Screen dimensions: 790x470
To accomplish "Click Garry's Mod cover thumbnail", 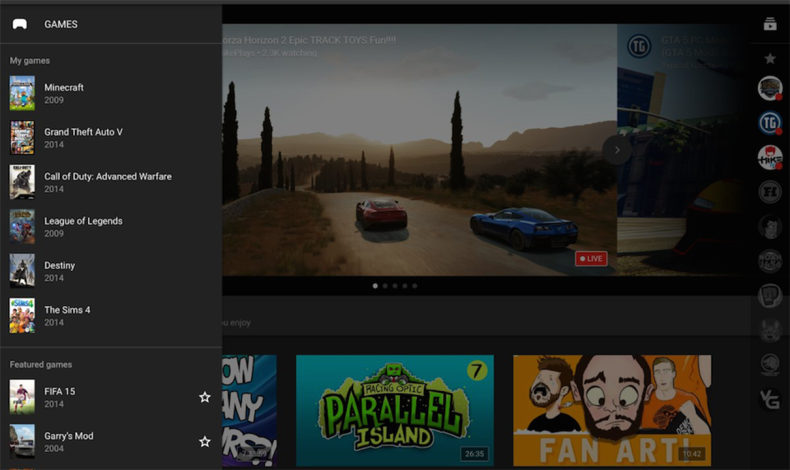I will coord(22,441).
